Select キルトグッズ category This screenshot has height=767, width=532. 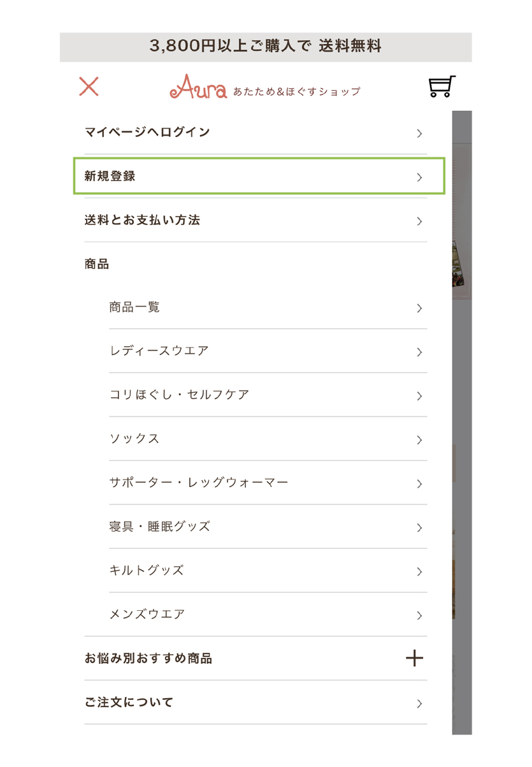tap(268, 571)
